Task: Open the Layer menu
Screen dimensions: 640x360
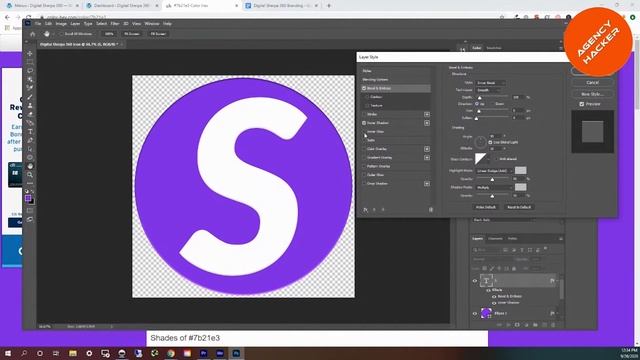Action: tap(75, 24)
